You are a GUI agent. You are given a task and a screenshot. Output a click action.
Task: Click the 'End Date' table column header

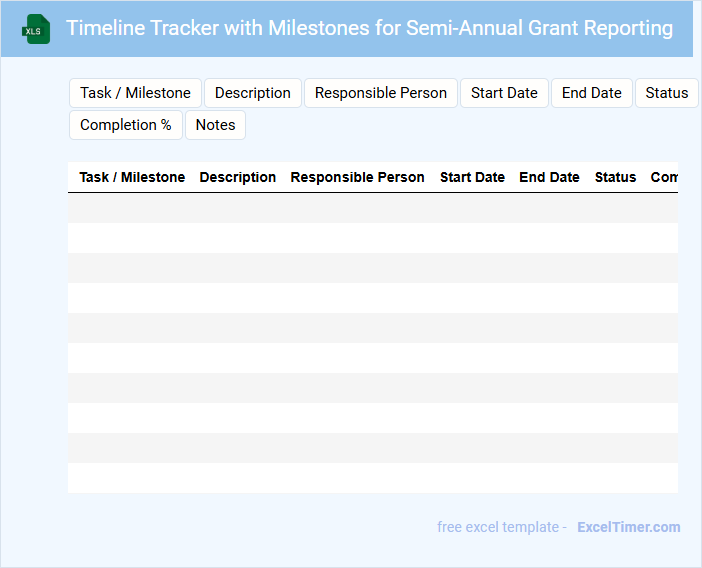pyautogui.click(x=549, y=177)
